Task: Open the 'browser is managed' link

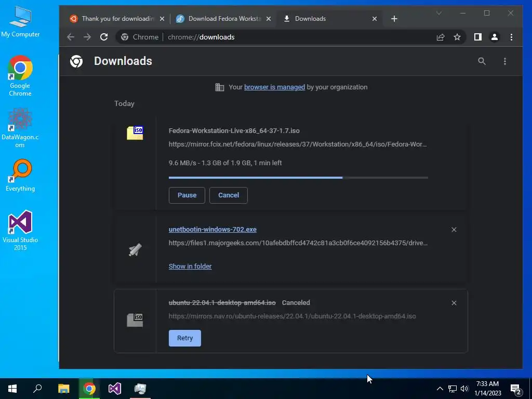Action: coord(274,87)
